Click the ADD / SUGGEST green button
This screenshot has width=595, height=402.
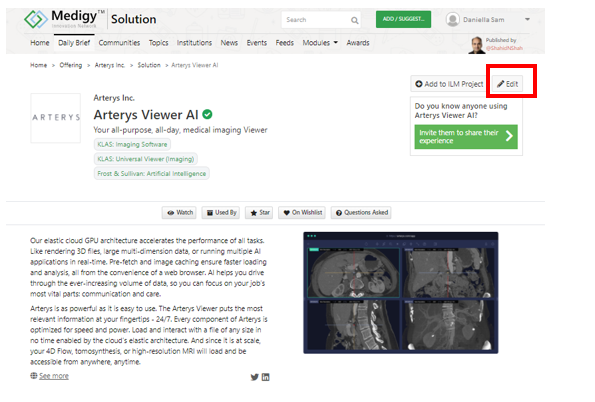click(x=403, y=19)
